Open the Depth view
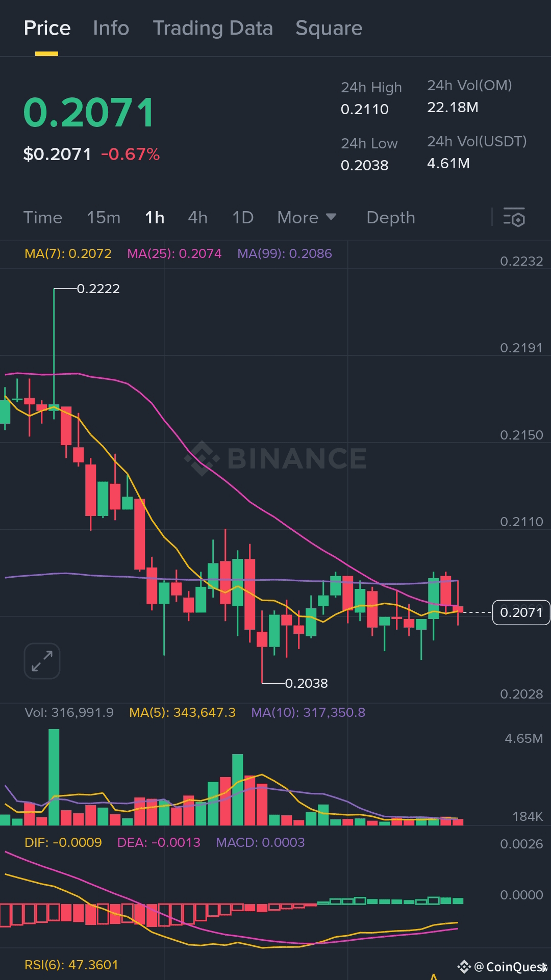The height and width of the screenshot is (980, 551). tap(390, 218)
